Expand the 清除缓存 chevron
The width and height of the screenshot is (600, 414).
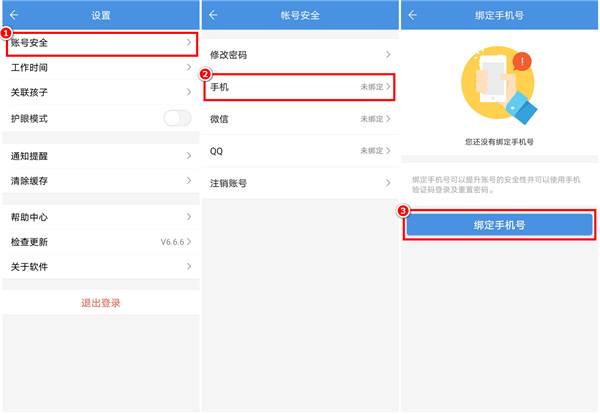[188, 181]
